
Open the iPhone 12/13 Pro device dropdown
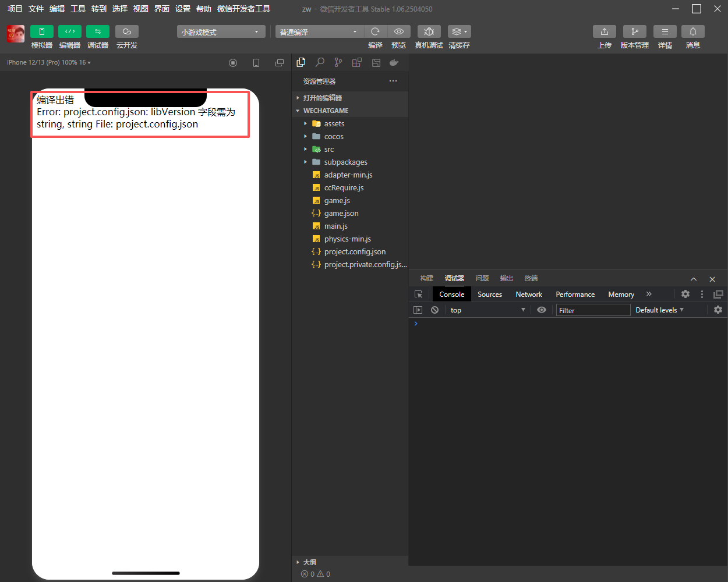[x=49, y=62]
